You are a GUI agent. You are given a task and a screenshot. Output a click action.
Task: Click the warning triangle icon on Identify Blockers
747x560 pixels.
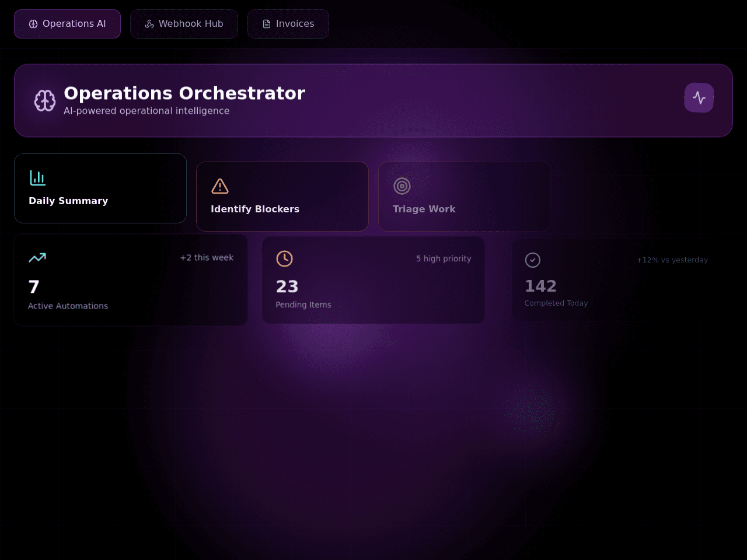tap(220, 186)
